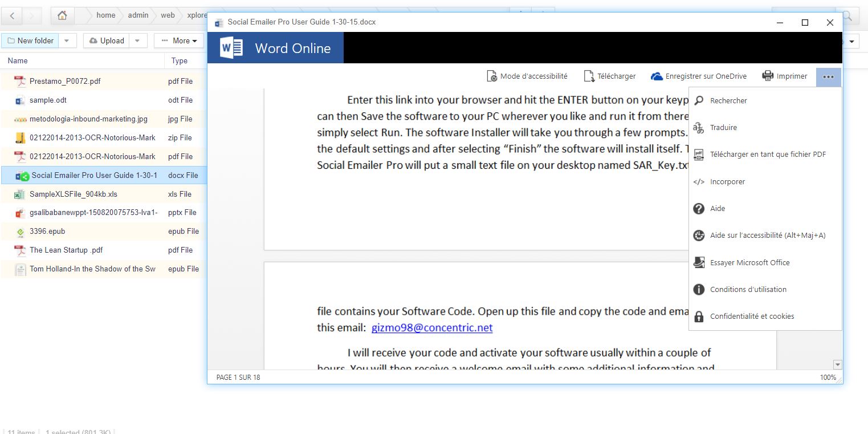
Task: Click the PDF file icon in the menu
Action: [699, 155]
